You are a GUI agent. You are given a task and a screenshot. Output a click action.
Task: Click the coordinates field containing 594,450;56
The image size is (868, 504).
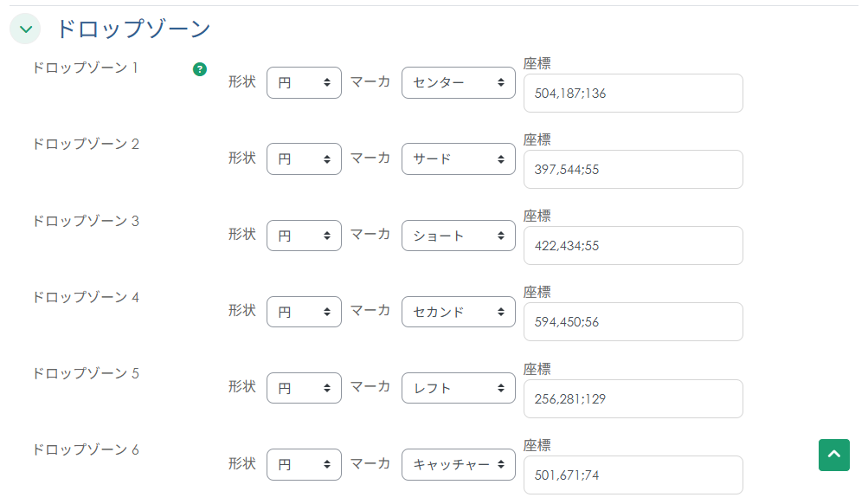point(633,322)
